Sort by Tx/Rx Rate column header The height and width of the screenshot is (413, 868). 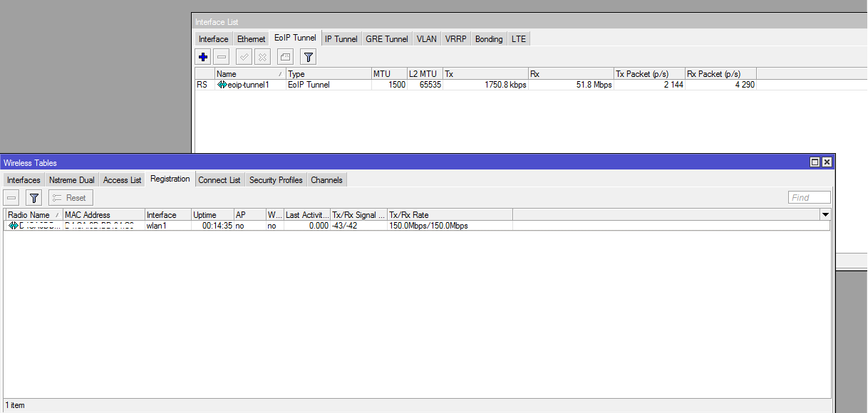coord(450,215)
